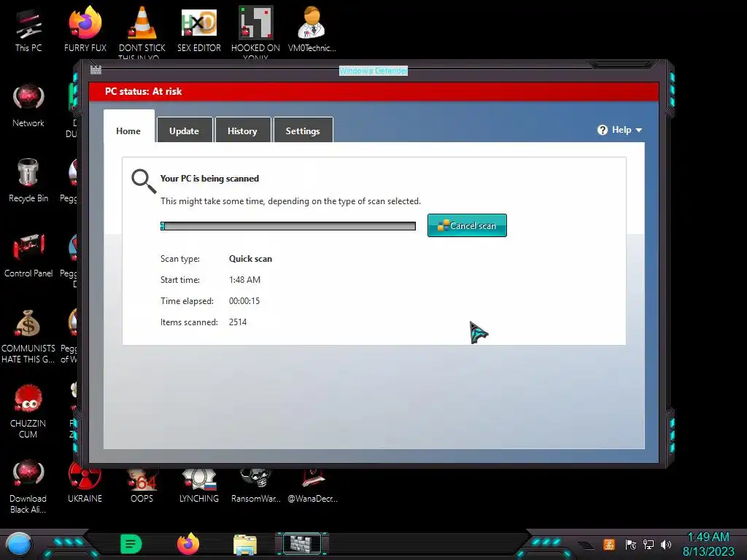The height and width of the screenshot is (560, 747).
Task: Click Windows Defender title bar wall icon
Action: [x=96, y=70]
